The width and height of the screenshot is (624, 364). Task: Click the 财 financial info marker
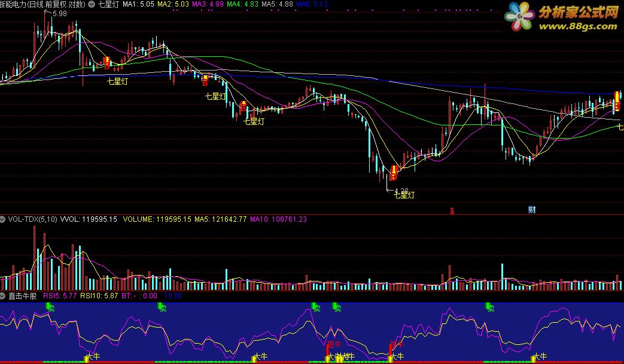[532, 209]
